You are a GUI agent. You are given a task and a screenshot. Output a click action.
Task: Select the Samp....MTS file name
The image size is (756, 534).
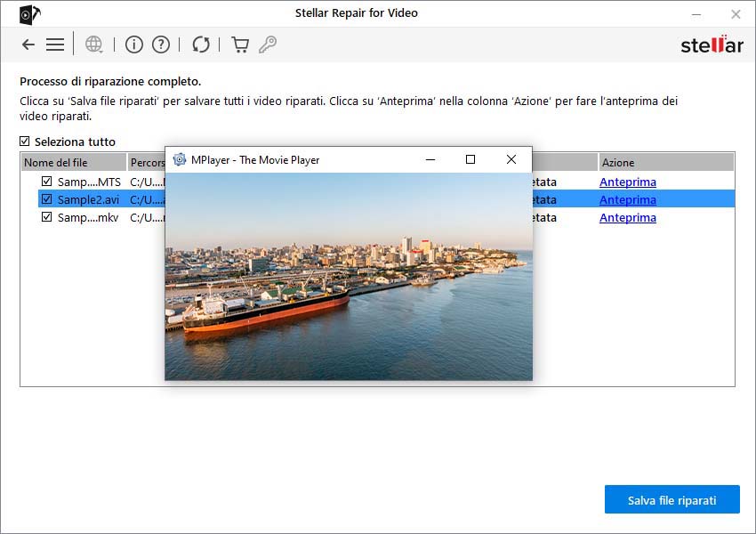[89, 182]
